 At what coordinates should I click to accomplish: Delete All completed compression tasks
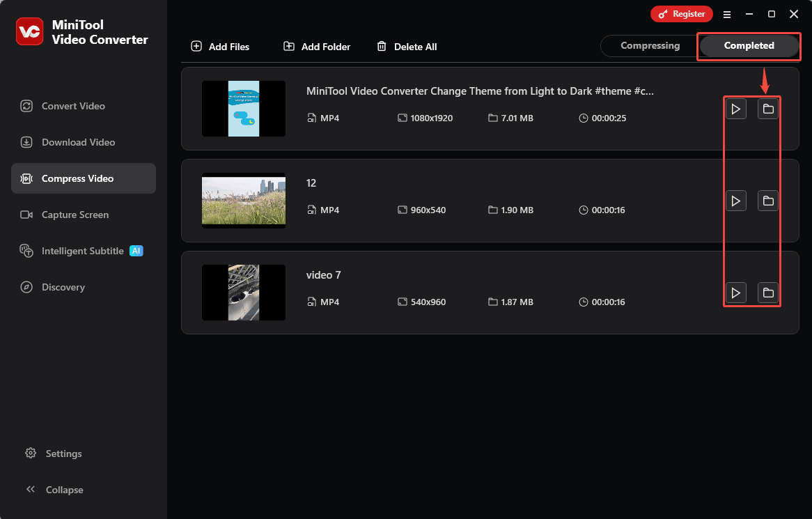coord(407,47)
